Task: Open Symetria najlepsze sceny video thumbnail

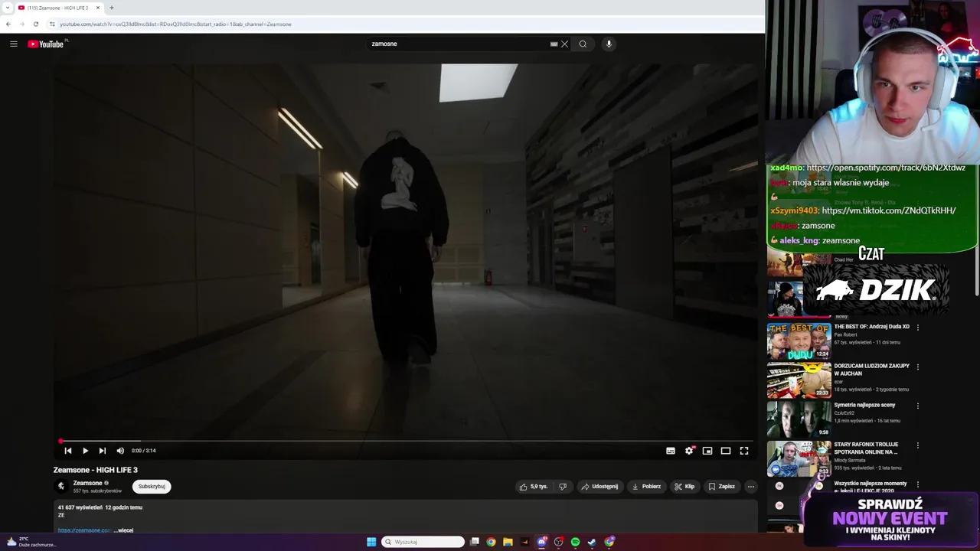Action: click(x=799, y=419)
